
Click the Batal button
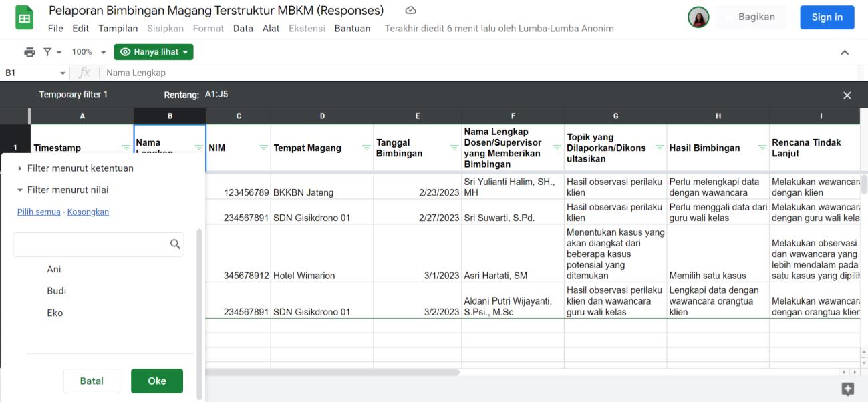[92, 381]
